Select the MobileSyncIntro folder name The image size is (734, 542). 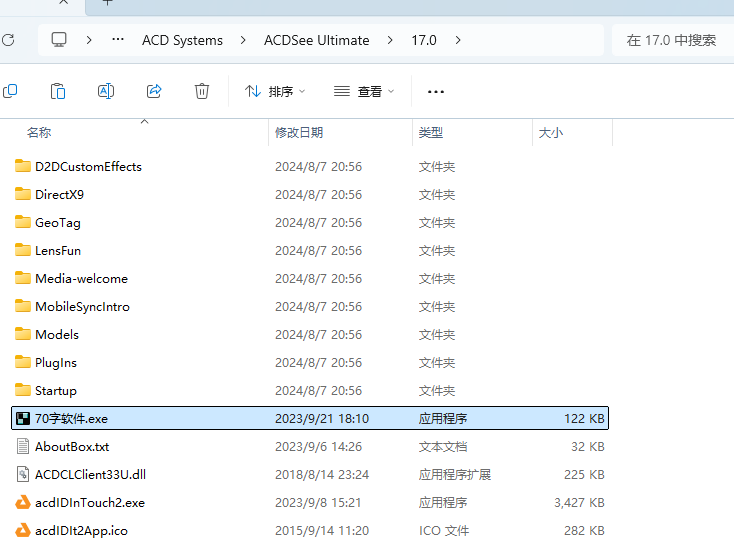point(82,307)
